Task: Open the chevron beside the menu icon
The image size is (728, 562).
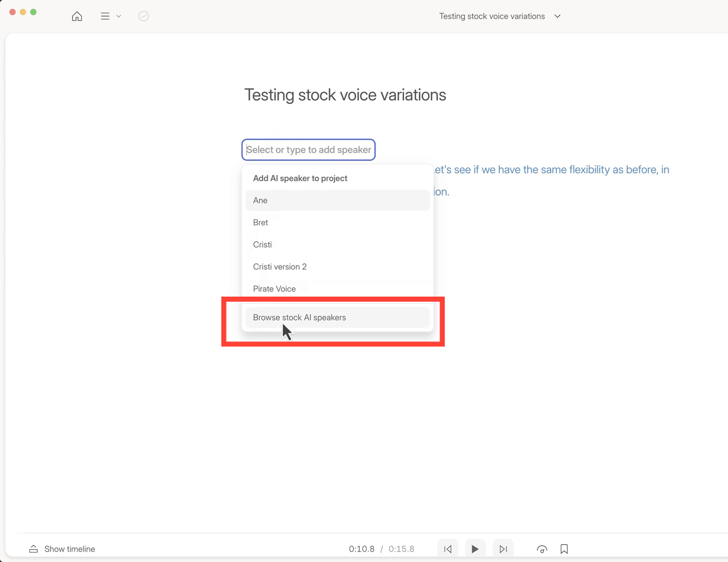Action: 119,16
